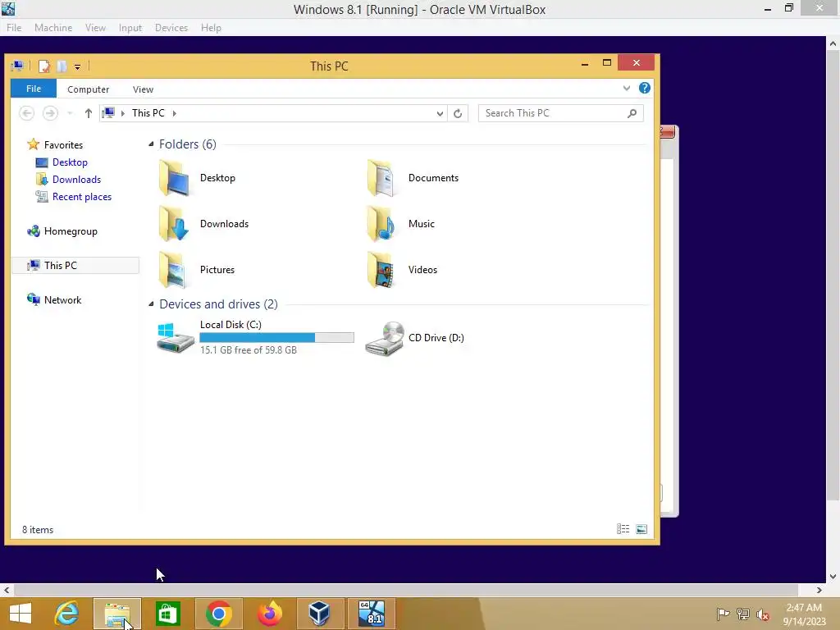The height and width of the screenshot is (630, 840).
Task: Switch to details view icon in status bar
Action: [x=623, y=529]
